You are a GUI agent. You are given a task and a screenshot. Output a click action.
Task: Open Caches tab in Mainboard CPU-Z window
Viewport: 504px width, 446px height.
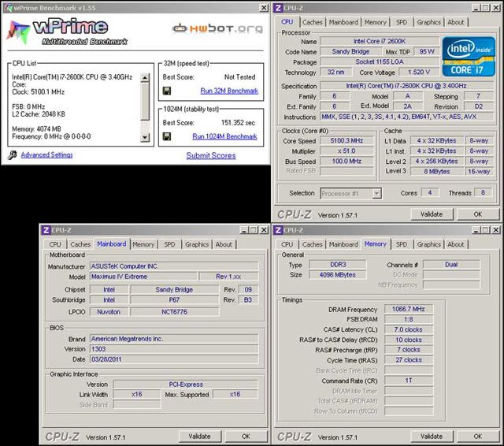[80, 244]
